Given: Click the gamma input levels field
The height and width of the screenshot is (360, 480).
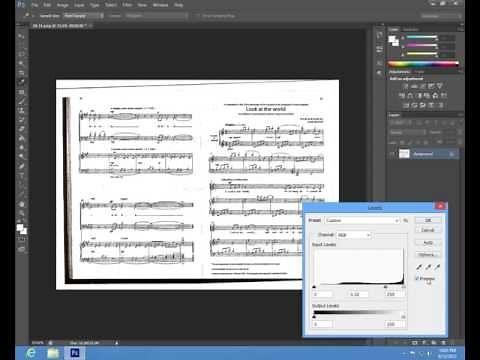Looking at the screenshot, I should click(x=358, y=294).
